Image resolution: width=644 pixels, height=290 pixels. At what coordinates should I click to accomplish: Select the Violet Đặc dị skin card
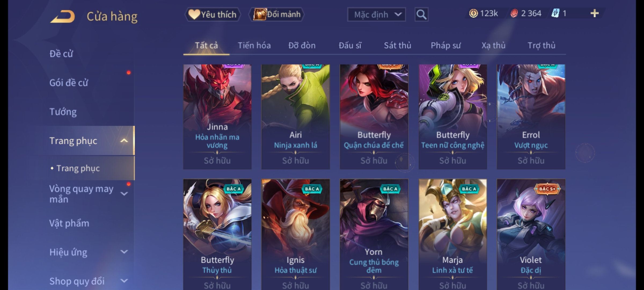coord(531,234)
